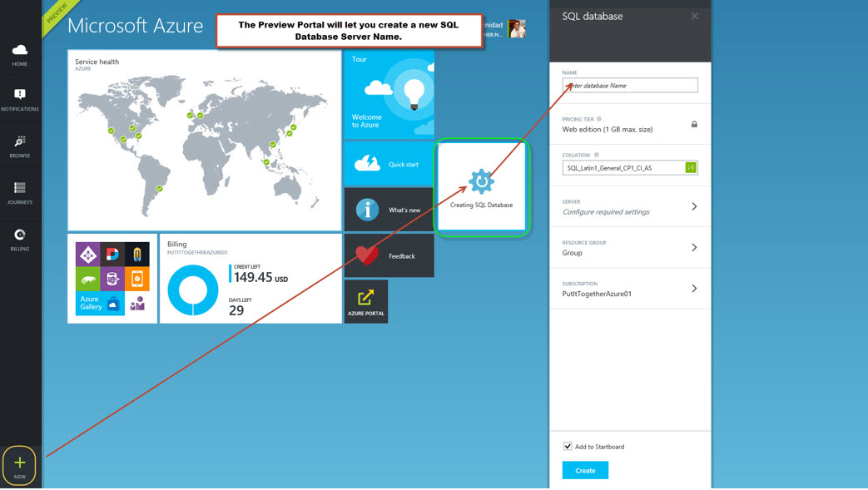Close the SQL database blade
This screenshot has height=490, width=868.
[695, 16]
